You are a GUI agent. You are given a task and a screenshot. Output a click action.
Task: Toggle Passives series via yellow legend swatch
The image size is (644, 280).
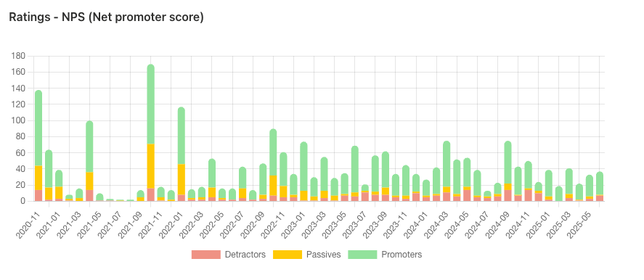point(288,255)
